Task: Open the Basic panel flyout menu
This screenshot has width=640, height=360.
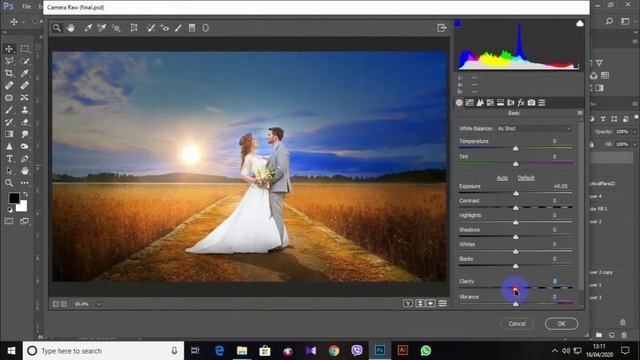Action: point(580,113)
